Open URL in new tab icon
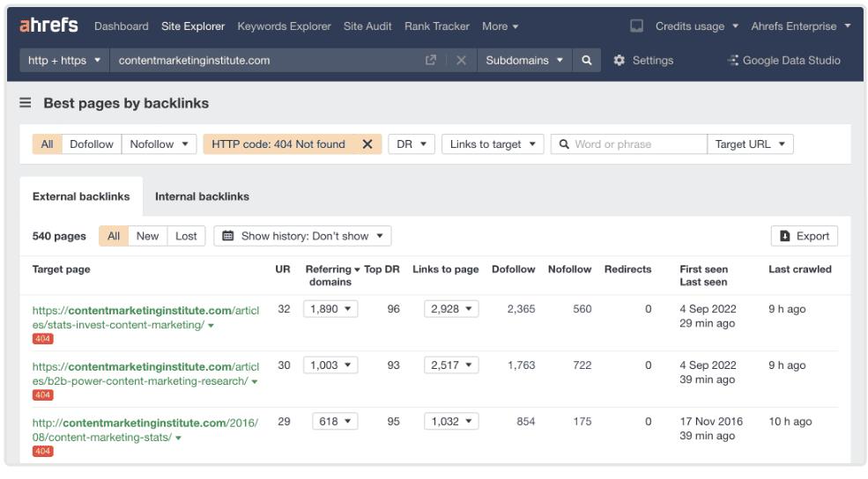868x479 pixels. click(x=431, y=60)
